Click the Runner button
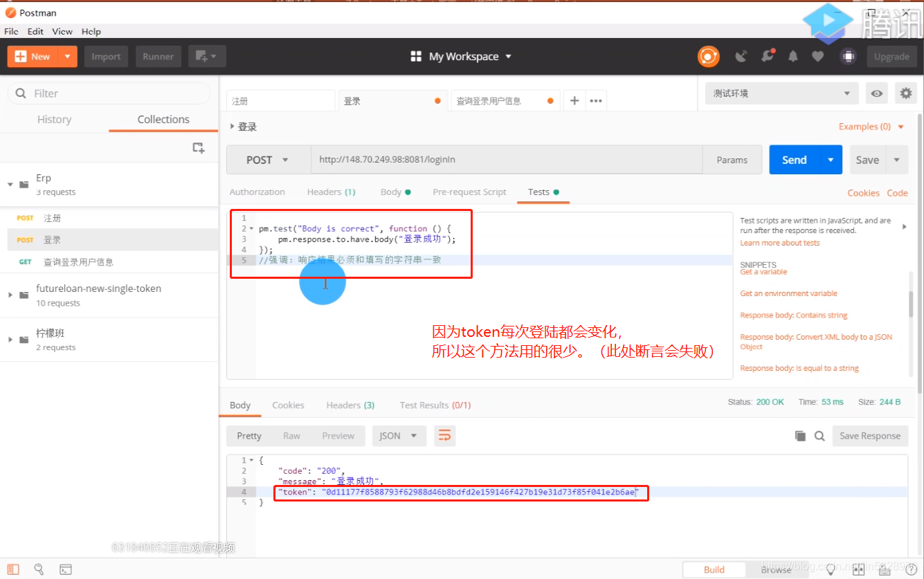924x579 pixels. point(158,57)
